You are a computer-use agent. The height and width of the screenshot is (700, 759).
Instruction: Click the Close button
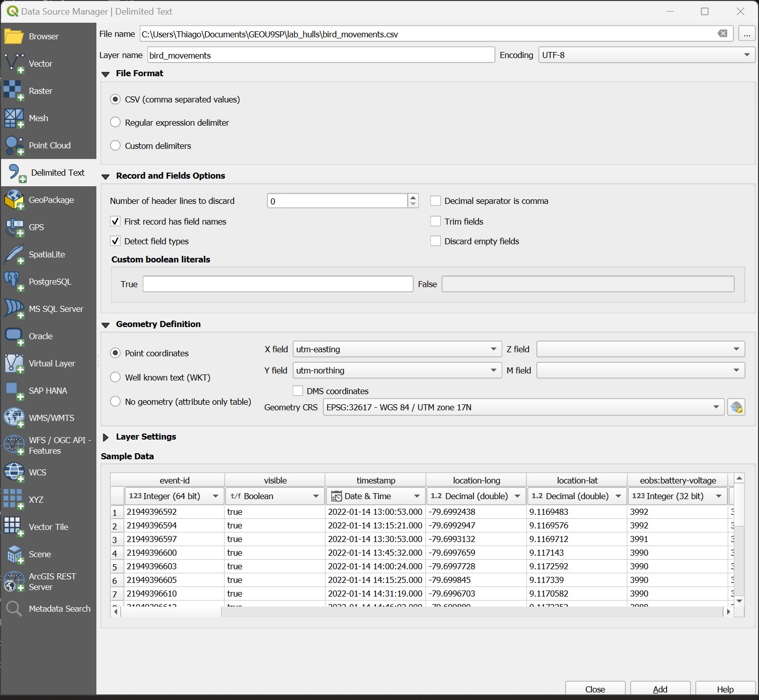(x=595, y=689)
